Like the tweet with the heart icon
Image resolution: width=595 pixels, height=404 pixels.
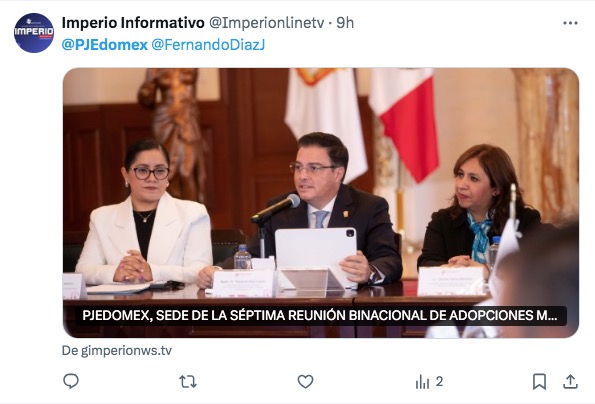click(305, 382)
